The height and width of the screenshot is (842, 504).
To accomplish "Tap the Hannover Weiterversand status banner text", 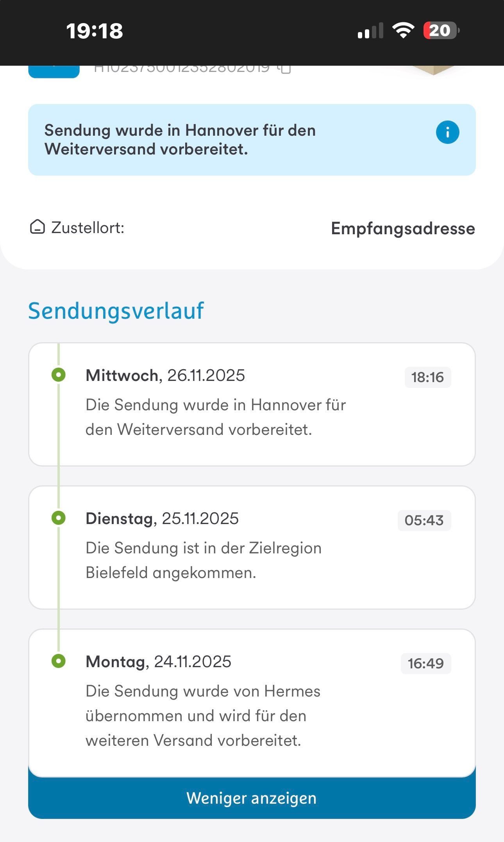I will click(x=180, y=140).
